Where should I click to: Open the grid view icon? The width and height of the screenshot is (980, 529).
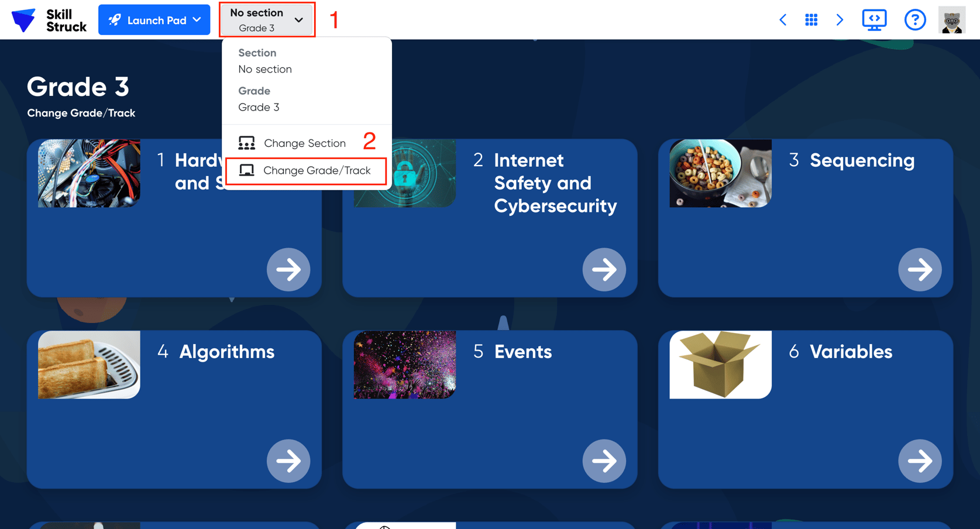(x=811, y=20)
